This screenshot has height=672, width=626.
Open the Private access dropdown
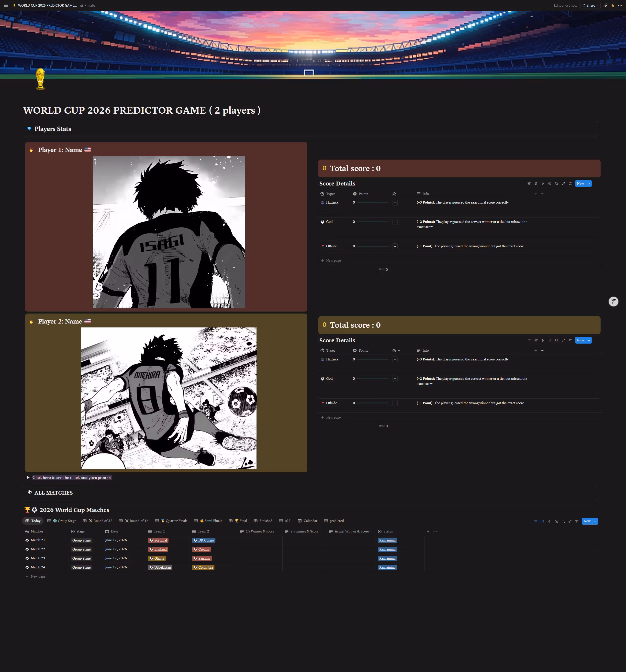point(89,5)
